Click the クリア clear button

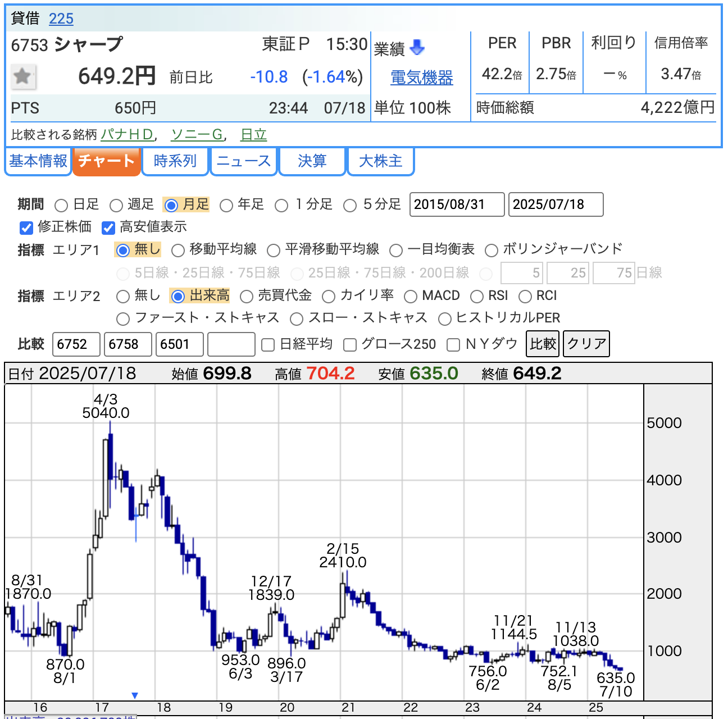click(586, 344)
